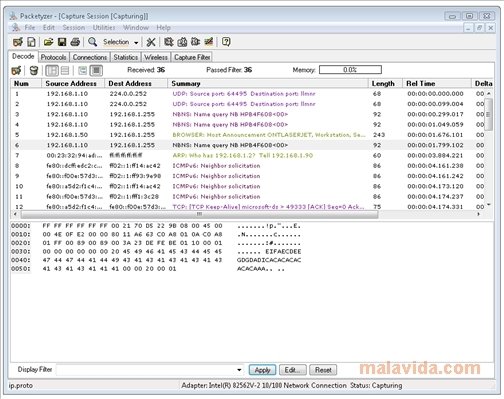This screenshot has width=504, height=399.
Task: Sort by the Source Address column header
Action: (73, 83)
